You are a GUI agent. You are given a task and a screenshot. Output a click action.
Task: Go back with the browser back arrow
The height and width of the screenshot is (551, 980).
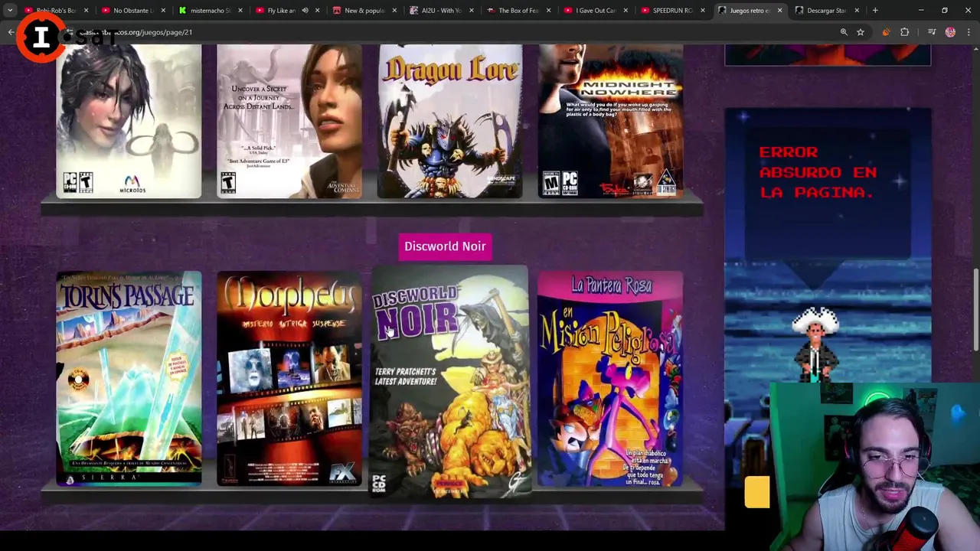tap(11, 32)
